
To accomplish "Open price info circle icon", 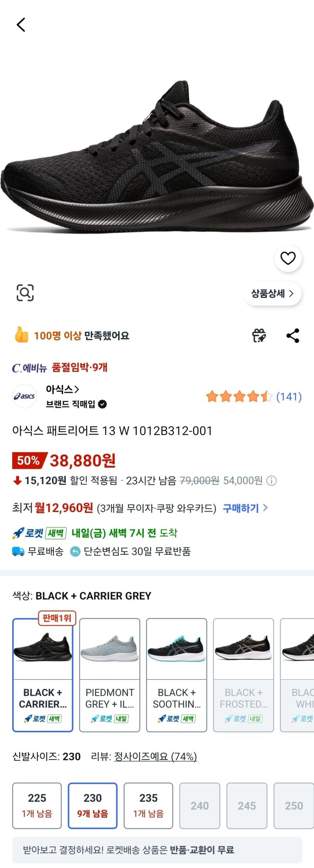I will [272, 481].
